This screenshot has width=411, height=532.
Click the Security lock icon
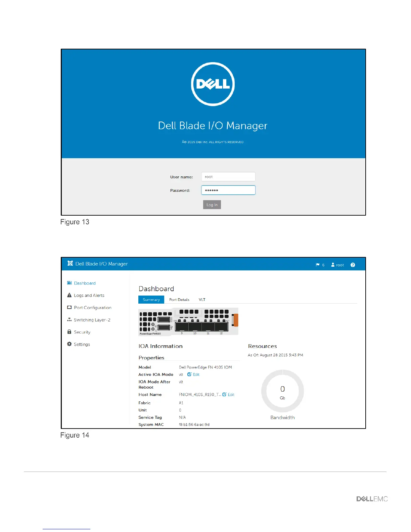[69, 331]
